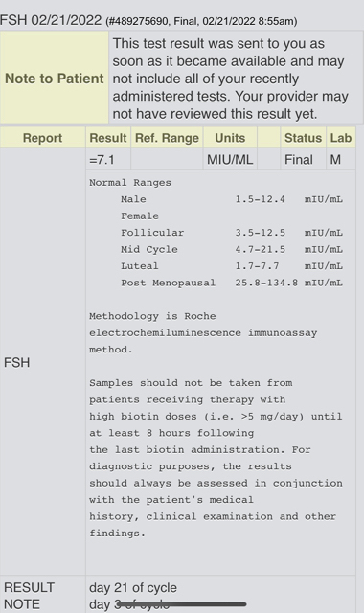Click the Luteal 1.7-7.7 range line
Screen dimensions: 364x613
[232, 266]
